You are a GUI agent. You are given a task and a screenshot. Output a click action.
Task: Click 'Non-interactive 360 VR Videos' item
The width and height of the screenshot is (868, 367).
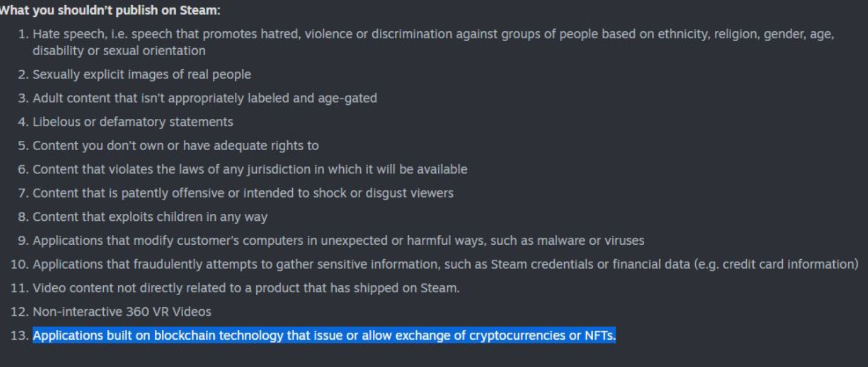coord(122,311)
